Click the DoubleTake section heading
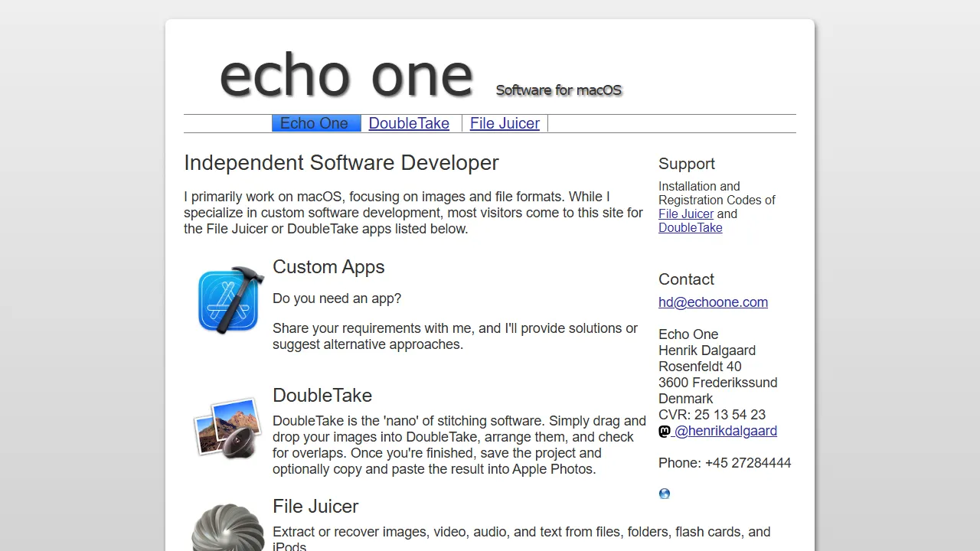The image size is (980, 551). tap(322, 395)
